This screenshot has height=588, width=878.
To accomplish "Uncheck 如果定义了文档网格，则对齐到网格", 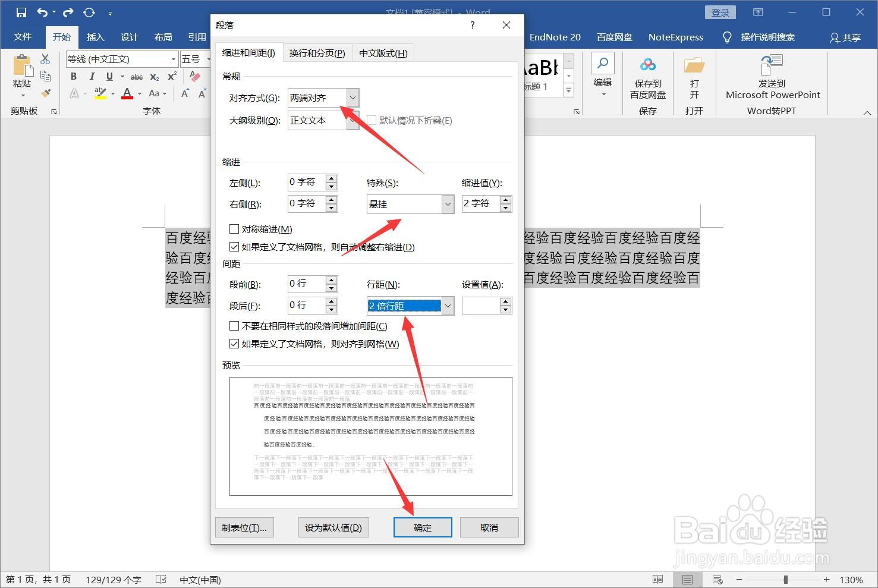I will 234,344.
